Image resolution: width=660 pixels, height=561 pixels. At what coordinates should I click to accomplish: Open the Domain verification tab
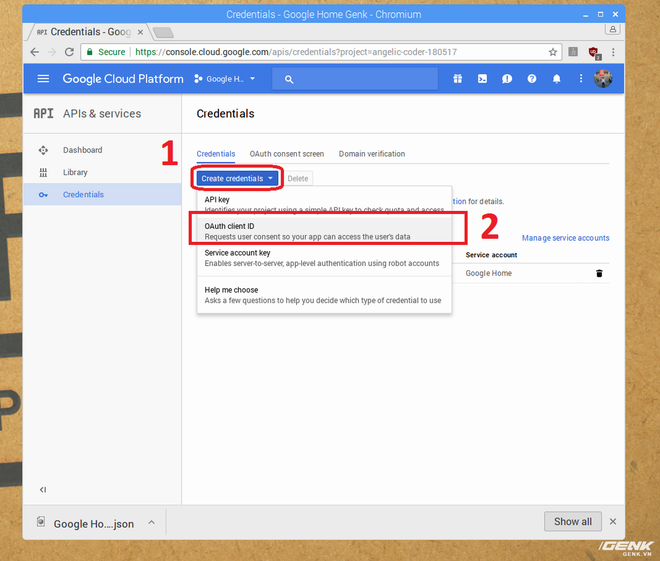click(x=372, y=154)
